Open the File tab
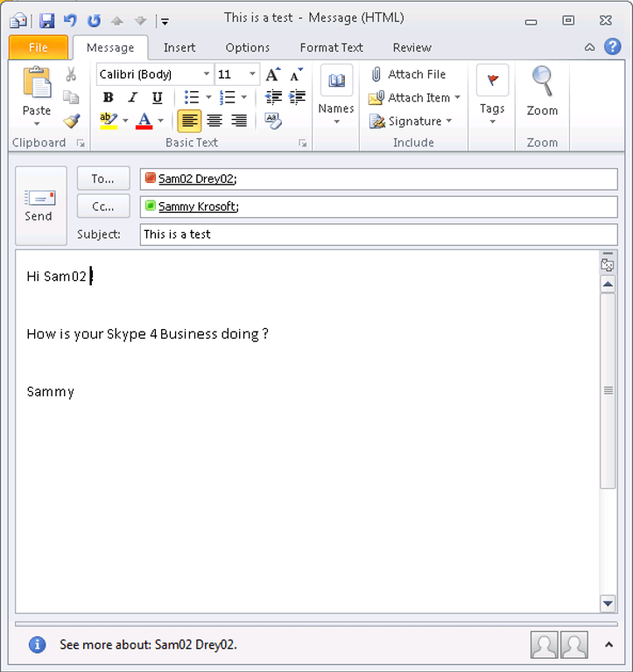The width and height of the screenshot is (633, 672). (x=39, y=47)
